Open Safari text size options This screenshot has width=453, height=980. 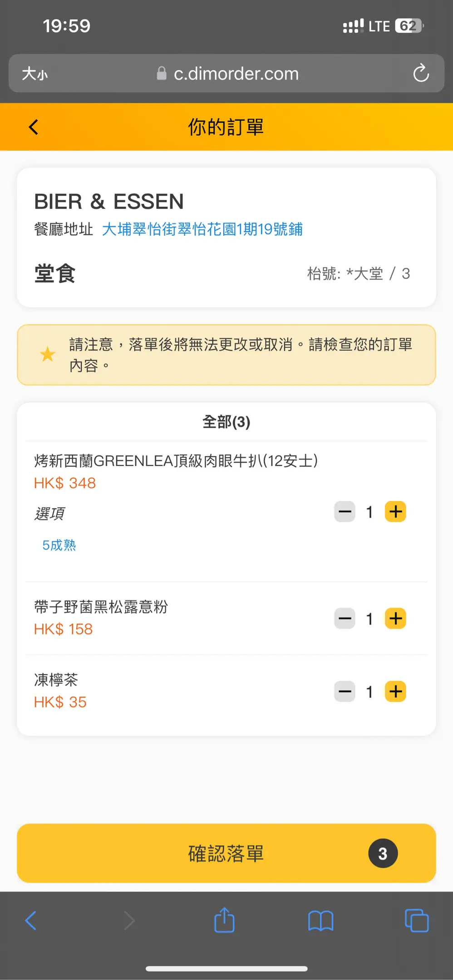click(35, 73)
